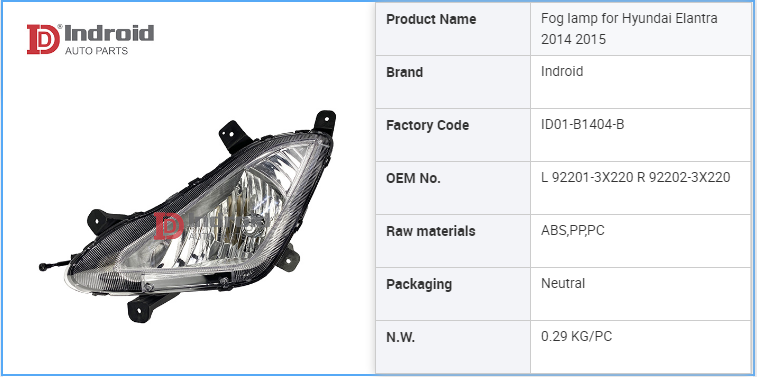Viewport: 757px width, 377px height.
Task: Select the Product Name label cell
Action: [453, 29]
